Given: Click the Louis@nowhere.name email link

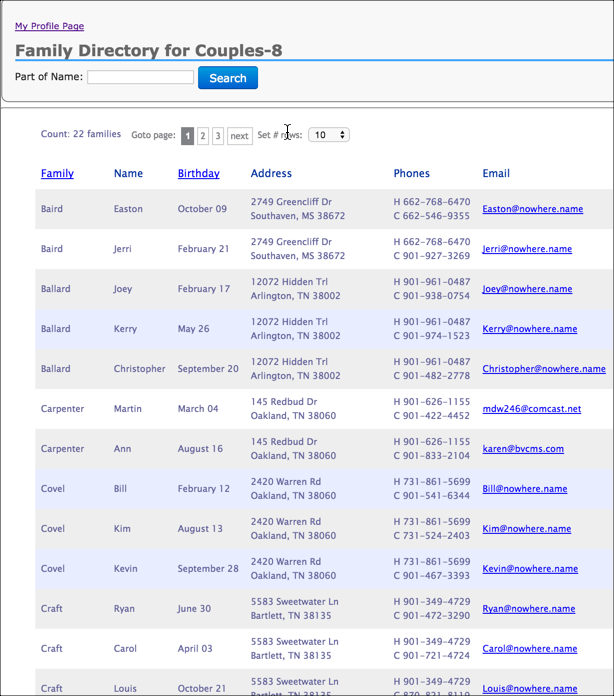Looking at the screenshot, I should [530, 688].
